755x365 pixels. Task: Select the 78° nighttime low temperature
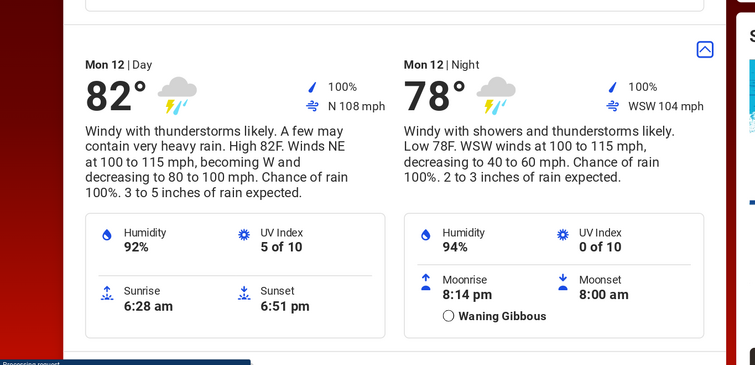435,96
